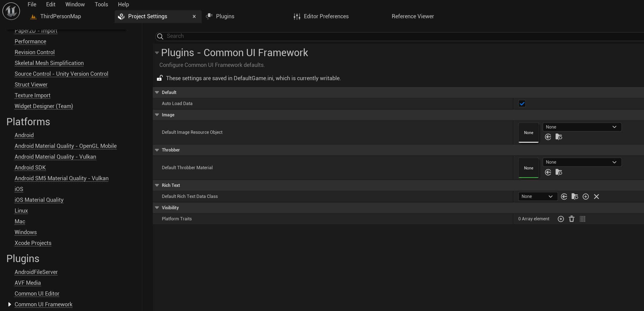Delete all Platform Traits array elements
Viewport: 644px width, 311px height.
[x=572, y=219]
